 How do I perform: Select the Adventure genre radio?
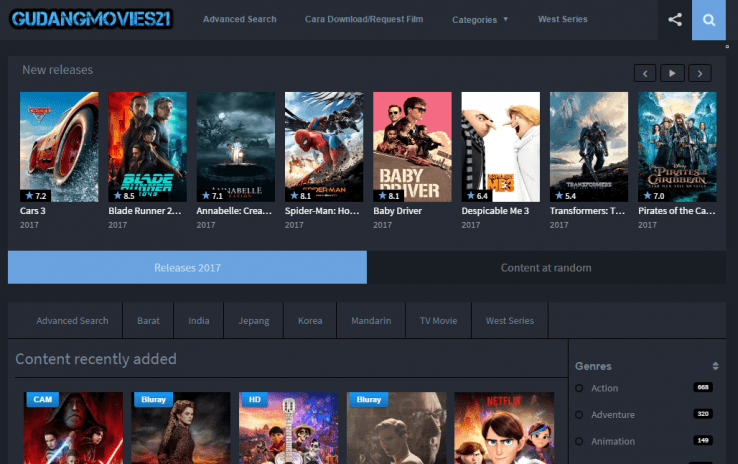click(579, 415)
